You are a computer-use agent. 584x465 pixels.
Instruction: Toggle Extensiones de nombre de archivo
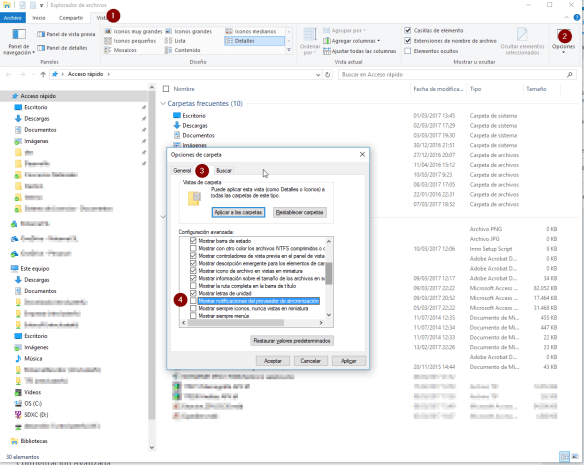408,41
